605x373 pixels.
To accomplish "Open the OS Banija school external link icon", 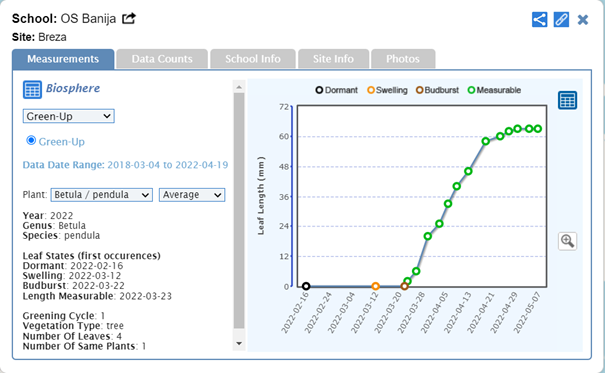I will click(x=129, y=18).
